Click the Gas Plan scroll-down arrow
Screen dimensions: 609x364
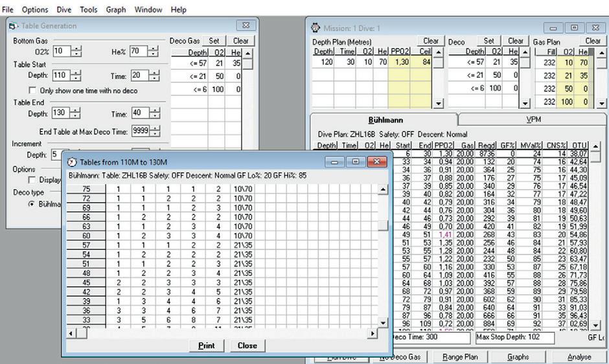click(601, 104)
